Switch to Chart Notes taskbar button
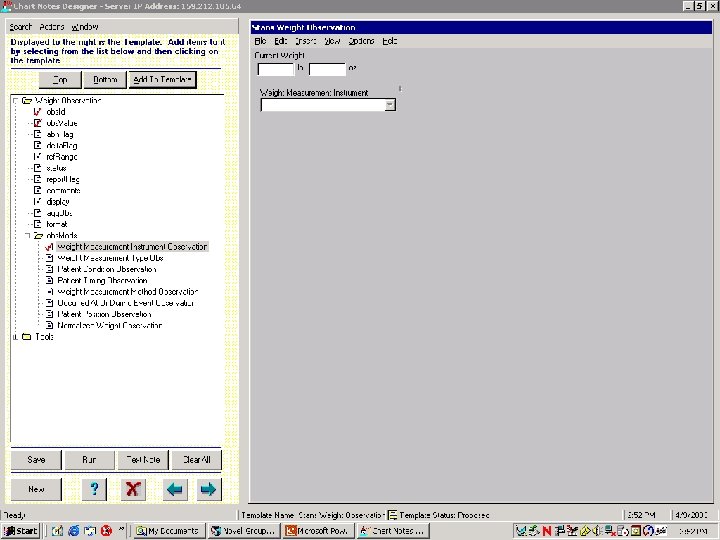Image resolution: width=720 pixels, height=540 pixels. point(394,531)
